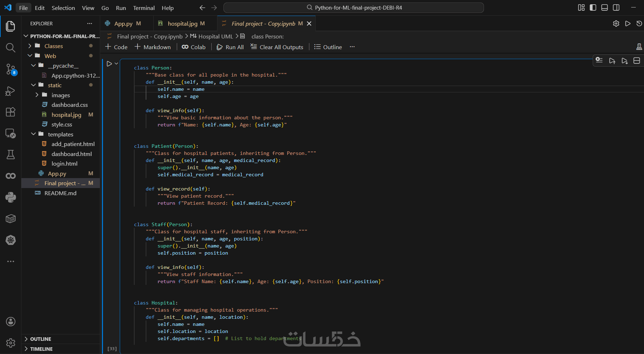Open the Testing flask icon view
This screenshot has height=354, width=644.
click(11, 155)
